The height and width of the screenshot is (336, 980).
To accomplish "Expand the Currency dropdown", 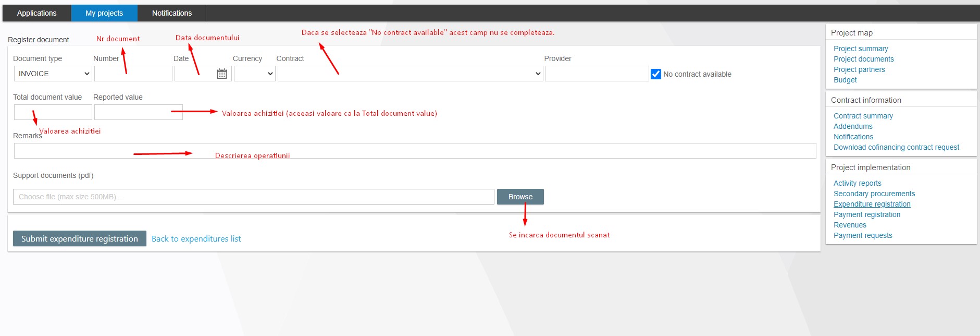I will pyautogui.click(x=254, y=74).
